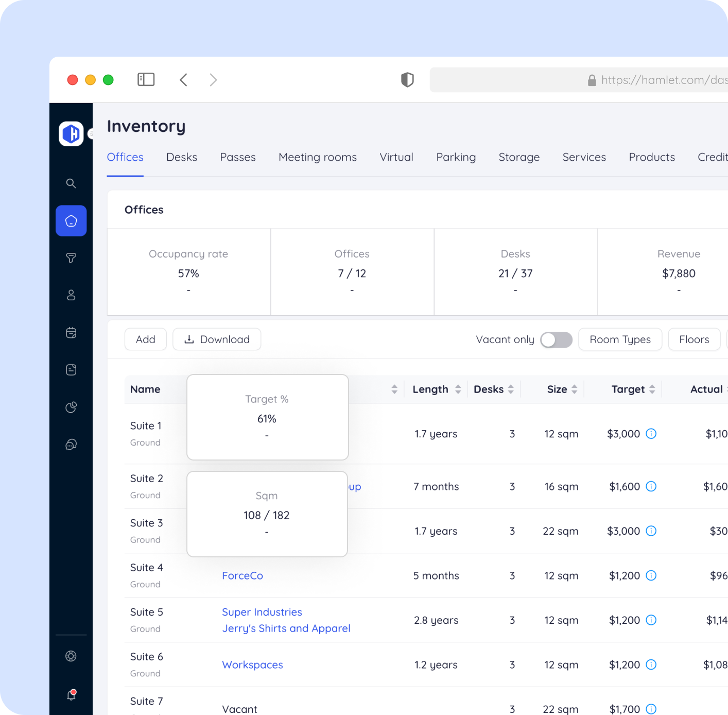Switch to the Parking tab

point(456,157)
